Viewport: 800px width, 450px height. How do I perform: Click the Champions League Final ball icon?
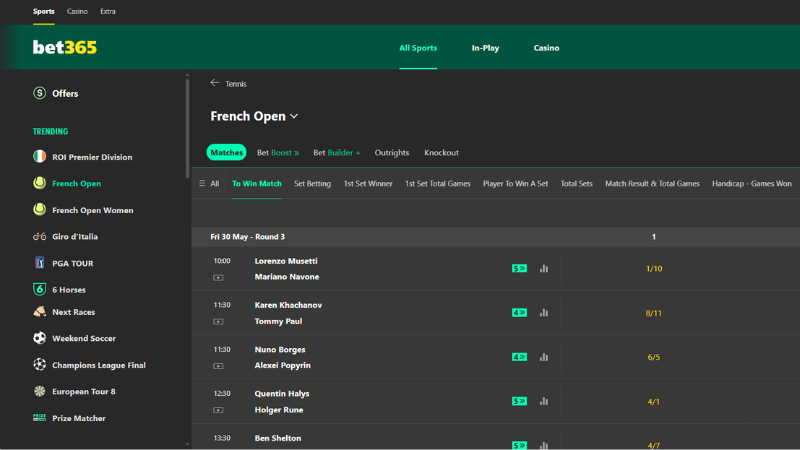pyautogui.click(x=39, y=365)
